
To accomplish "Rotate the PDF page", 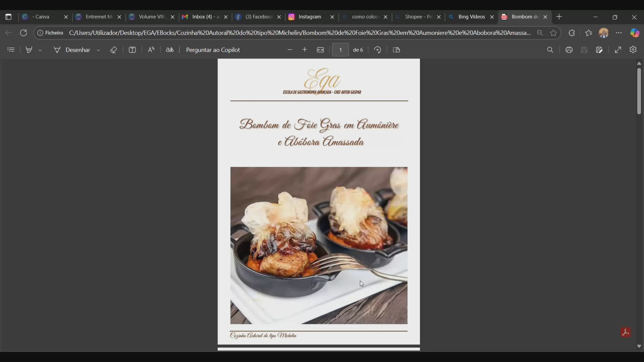I will (378, 49).
